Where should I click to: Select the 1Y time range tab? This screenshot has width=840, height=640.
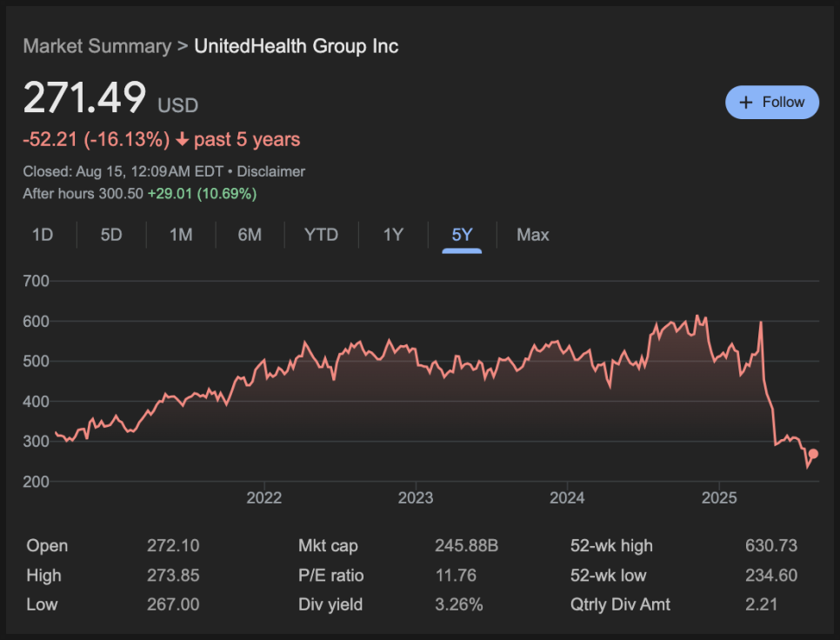(393, 235)
